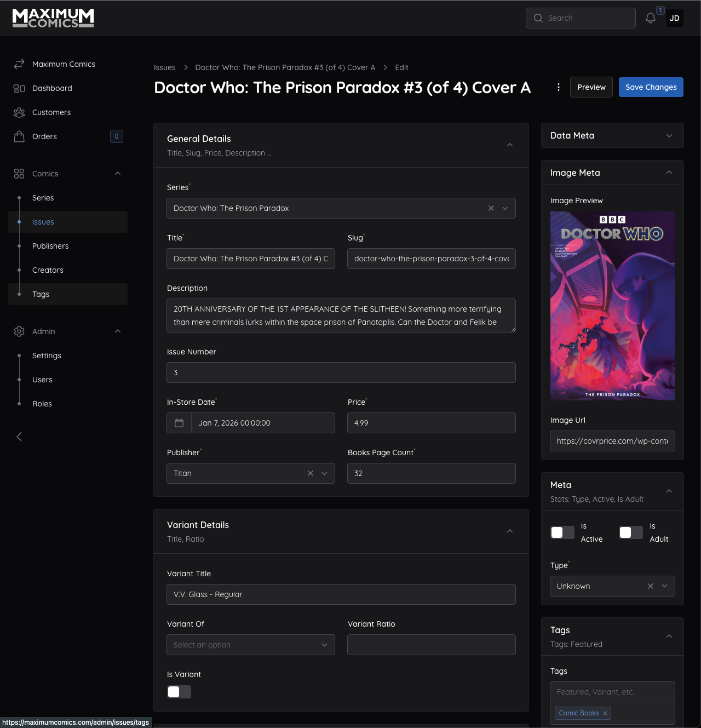Click the notification bell icon

point(650,18)
